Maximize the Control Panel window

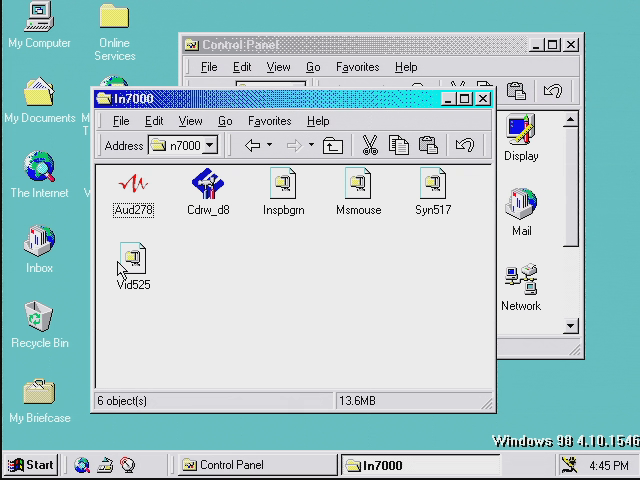552,44
